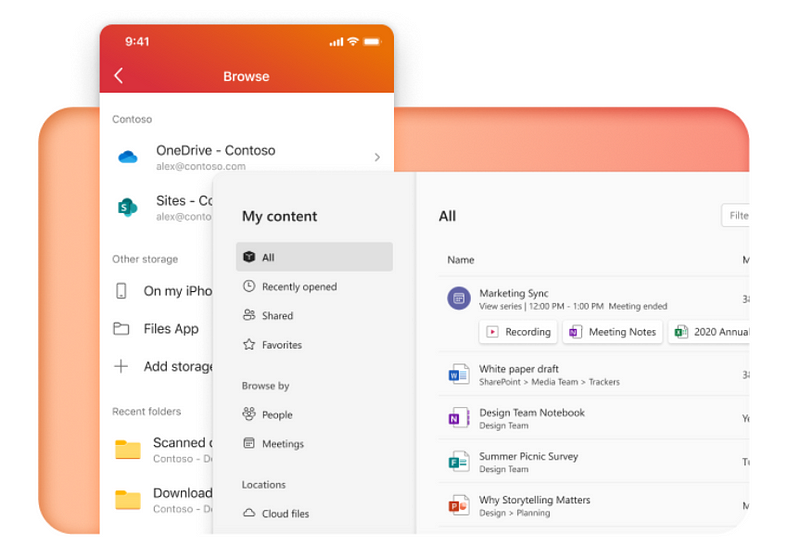Click the Recent folders heading on phone
Image resolution: width=800 pixels, height=559 pixels.
tap(146, 411)
